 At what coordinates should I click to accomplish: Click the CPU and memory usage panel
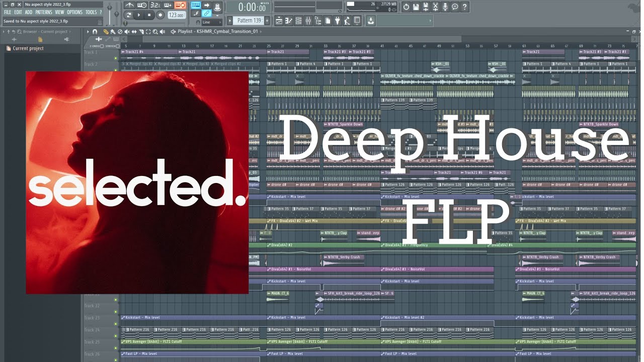(x=371, y=7)
